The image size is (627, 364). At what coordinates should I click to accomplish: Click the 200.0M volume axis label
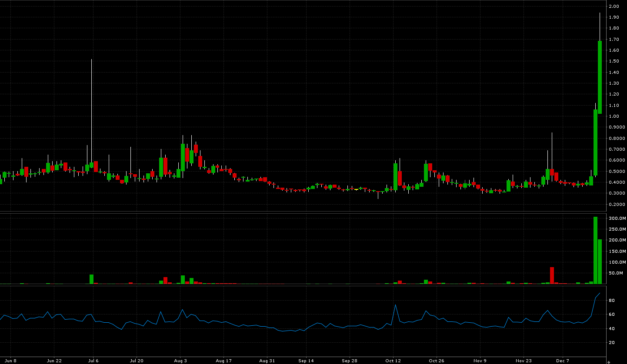617,240
